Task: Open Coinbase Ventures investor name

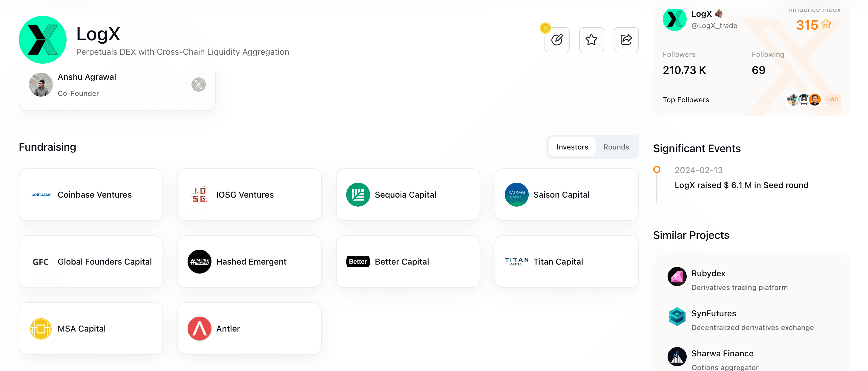Action: pyautogui.click(x=95, y=195)
